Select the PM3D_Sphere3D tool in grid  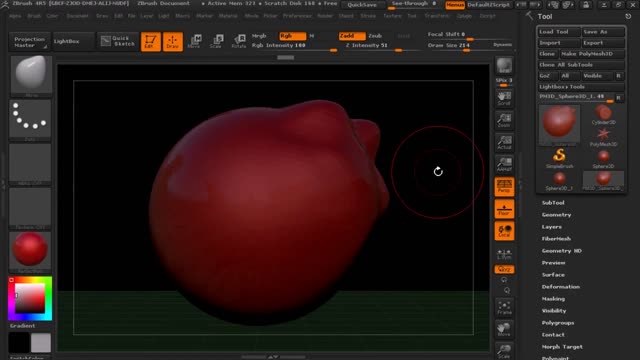[603, 181]
